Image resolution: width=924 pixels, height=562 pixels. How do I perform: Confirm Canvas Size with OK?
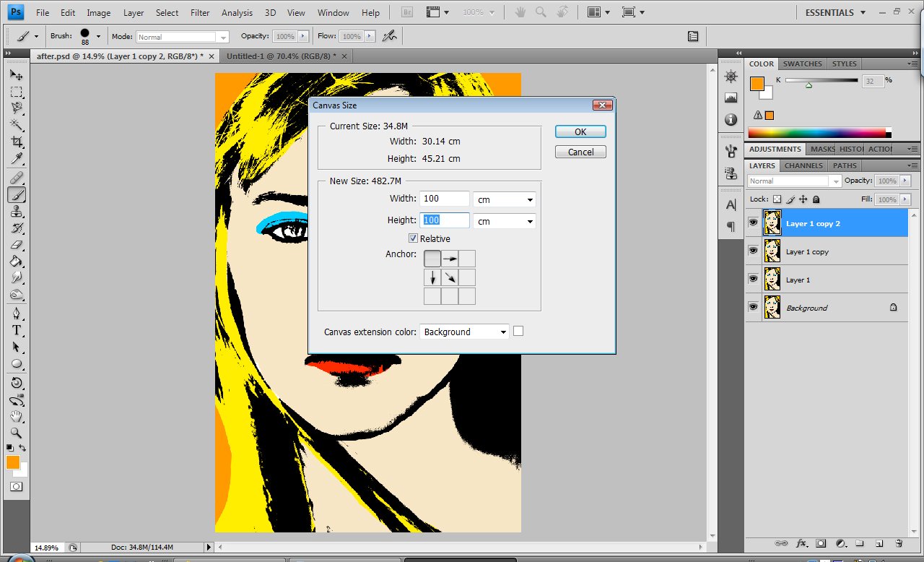click(x=580, y=131)
